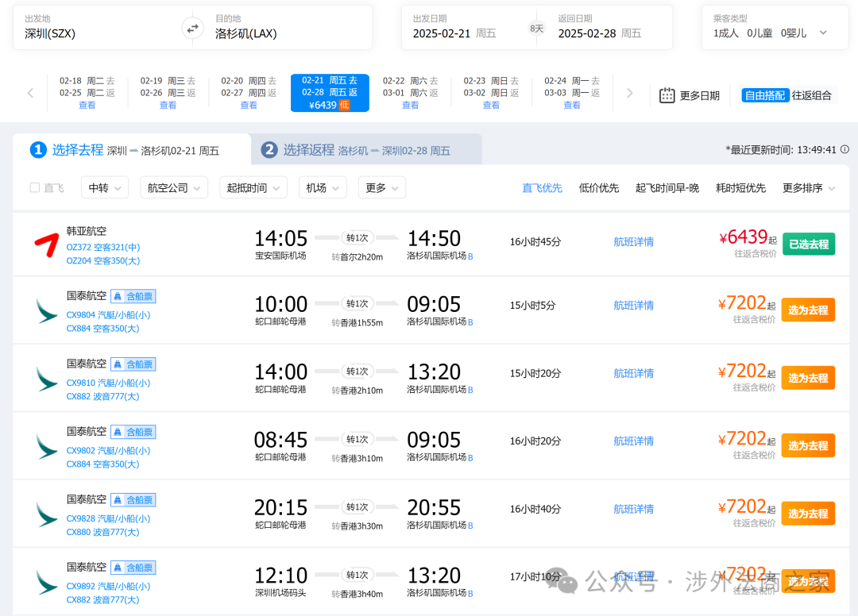Open 航班详情 for 10:00 Cathay flight

tap(634, 305)
